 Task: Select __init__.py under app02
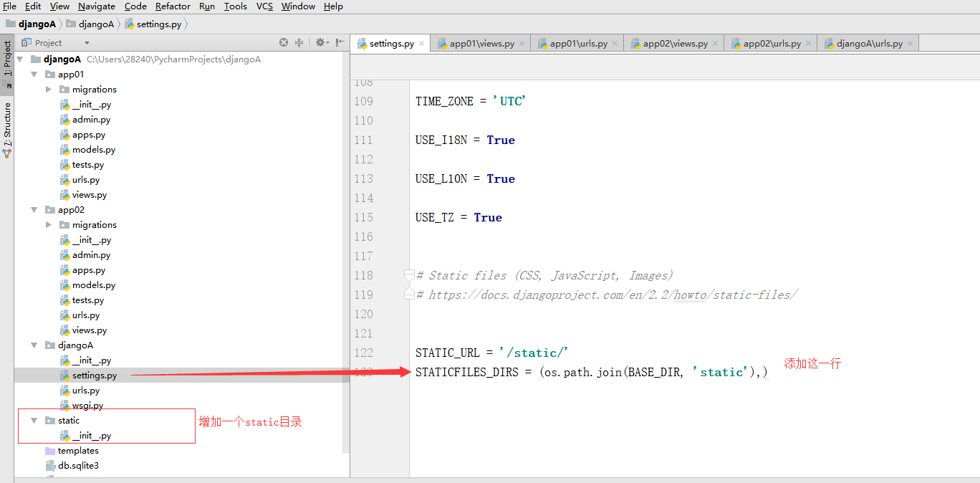point(92,240)
